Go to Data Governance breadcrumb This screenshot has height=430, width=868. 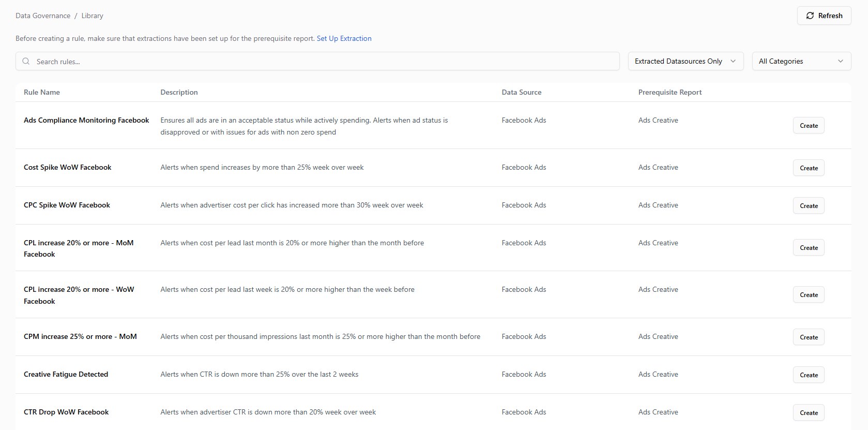[43, 16]
